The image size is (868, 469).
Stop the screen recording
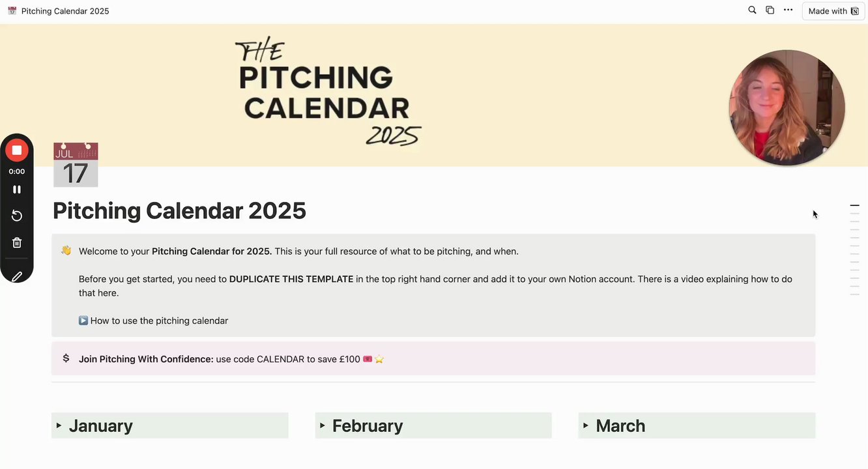[17, 150]
